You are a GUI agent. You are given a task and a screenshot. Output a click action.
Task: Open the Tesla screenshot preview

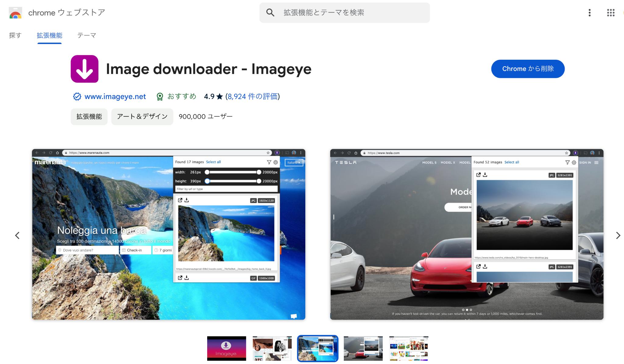(467, 234)
